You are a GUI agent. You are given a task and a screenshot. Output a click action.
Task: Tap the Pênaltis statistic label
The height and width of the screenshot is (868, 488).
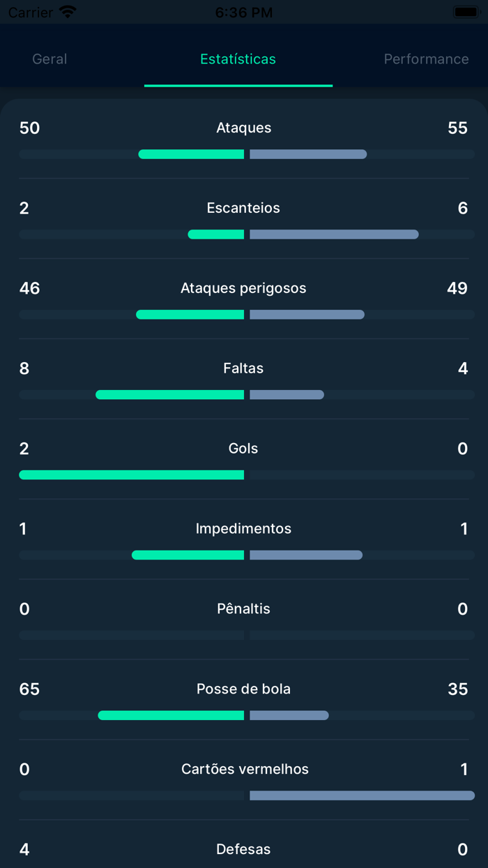tap(243, 608)
